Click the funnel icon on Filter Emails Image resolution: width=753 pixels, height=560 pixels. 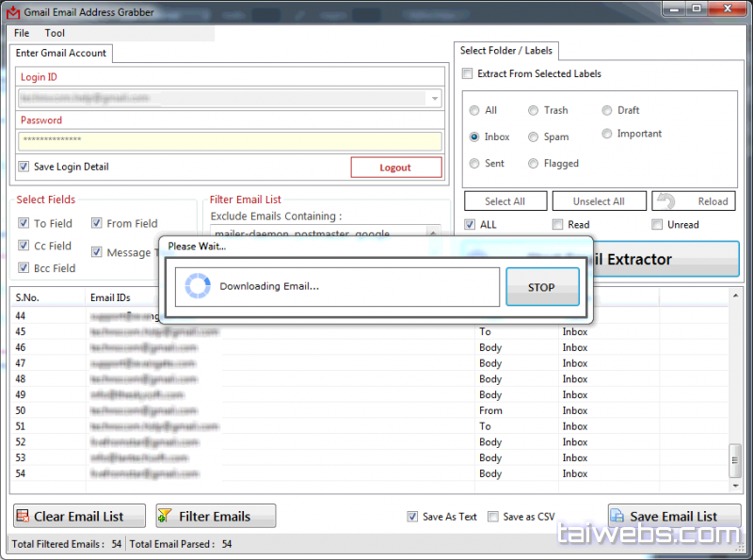(x=166, y=516)
